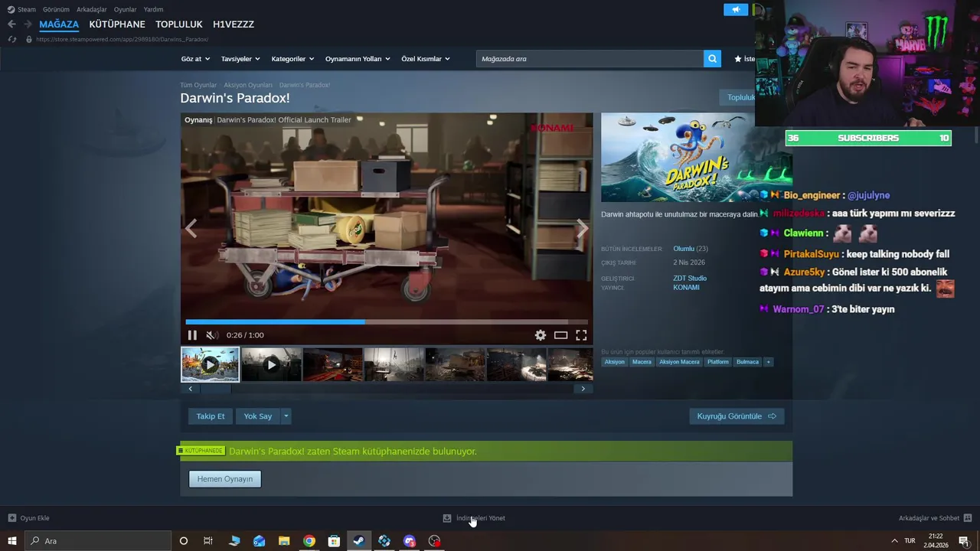Open the Topluluk hub button
Viewport: 980px width, 551px height.
coord(739,97)
